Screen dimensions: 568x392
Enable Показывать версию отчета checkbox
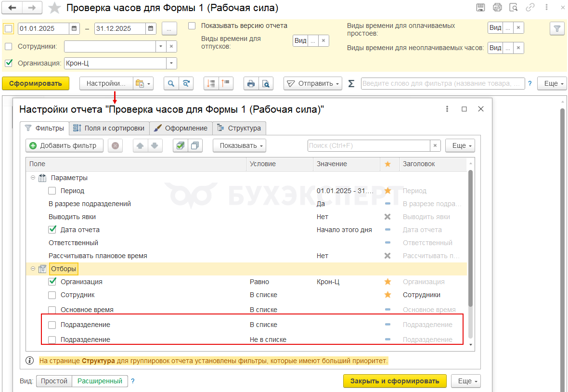pos(192,26)
